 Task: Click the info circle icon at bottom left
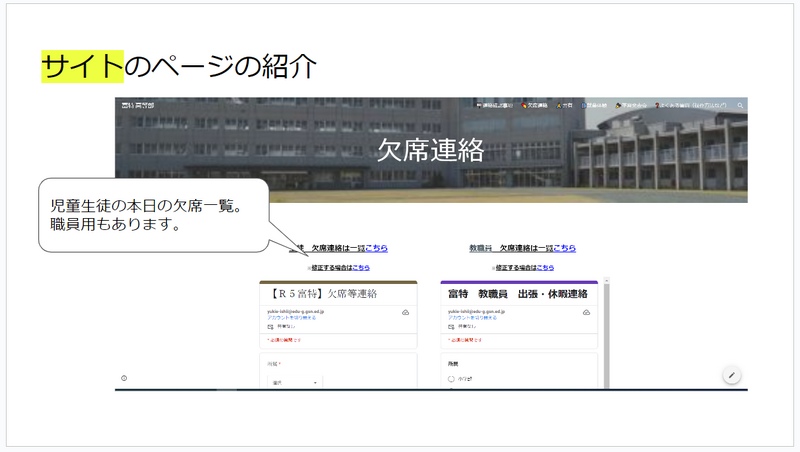[x=124, y=378]
